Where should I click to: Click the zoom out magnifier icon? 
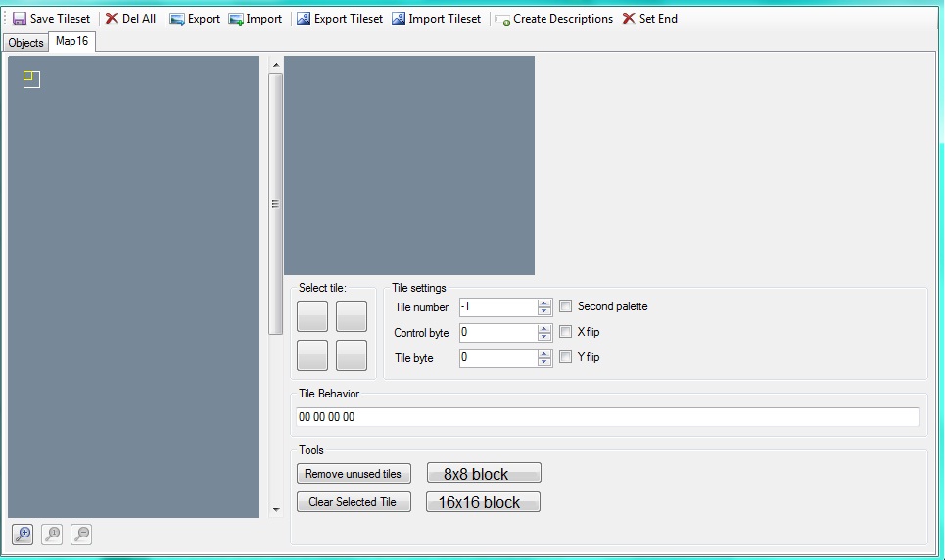81,534
